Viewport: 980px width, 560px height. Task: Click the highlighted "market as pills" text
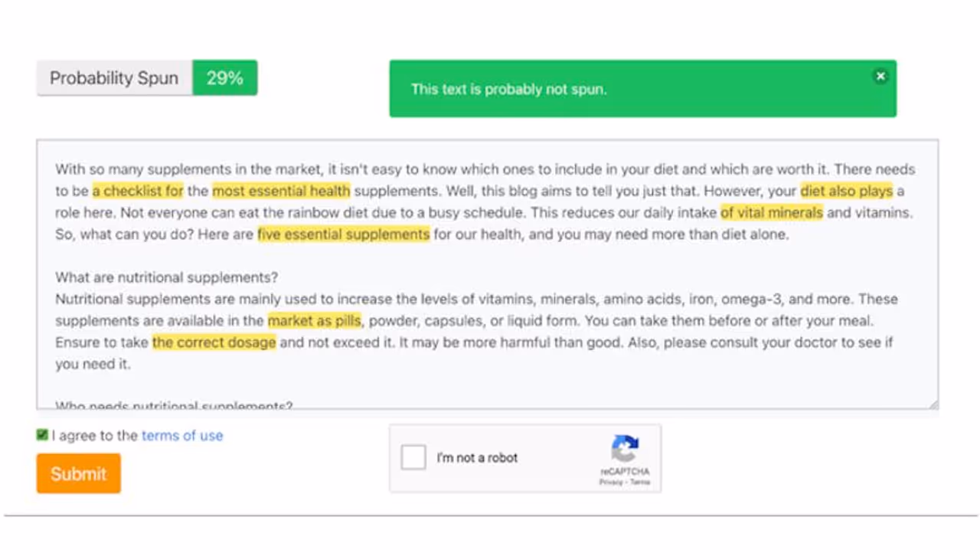[314, 321]
